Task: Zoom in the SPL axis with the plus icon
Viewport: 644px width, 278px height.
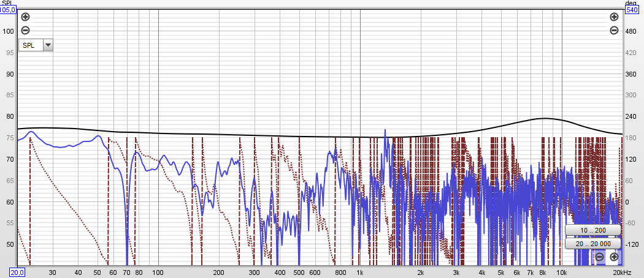Action: [x=26, y=17]
